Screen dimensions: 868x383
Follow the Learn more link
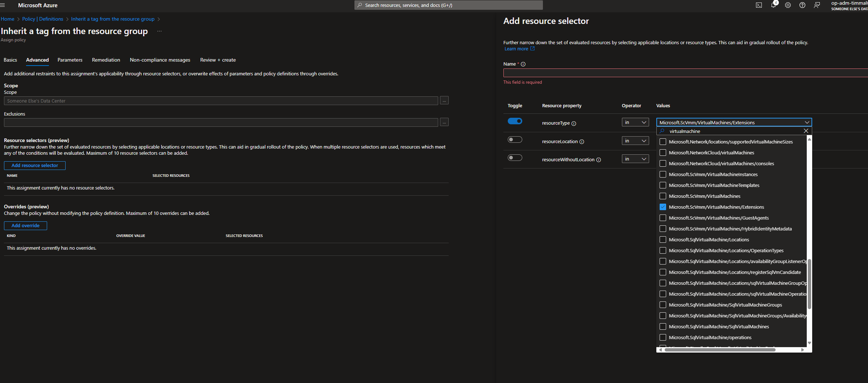516,49
